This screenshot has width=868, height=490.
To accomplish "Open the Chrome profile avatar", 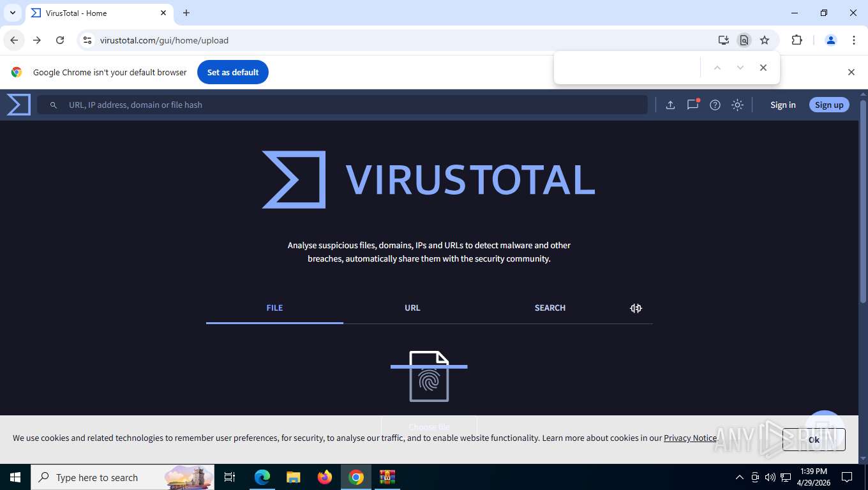I will click(x=831, y=40).
